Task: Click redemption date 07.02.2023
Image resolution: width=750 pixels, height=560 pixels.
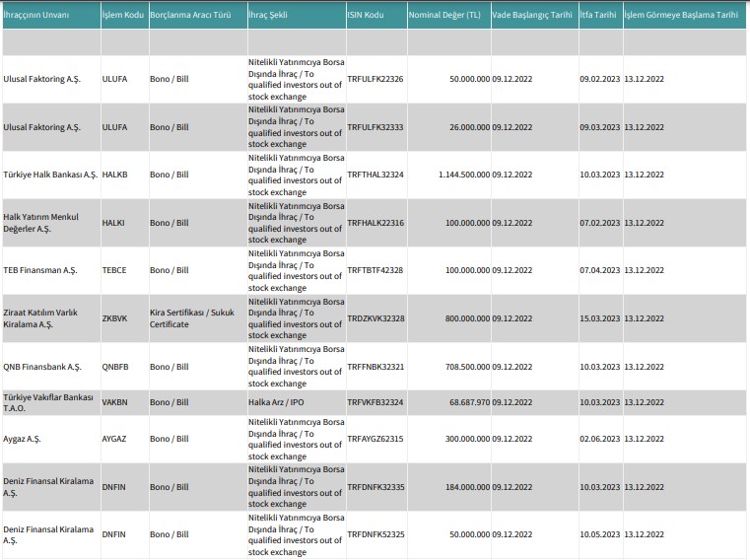Action: click(x=600, y=223)
